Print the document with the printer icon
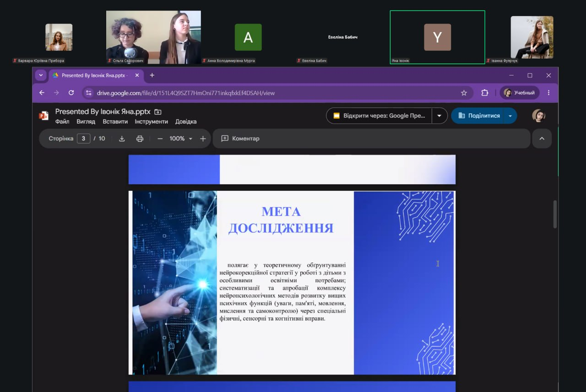The height and width of the screenshot is (392, 586). pos(140,139)
